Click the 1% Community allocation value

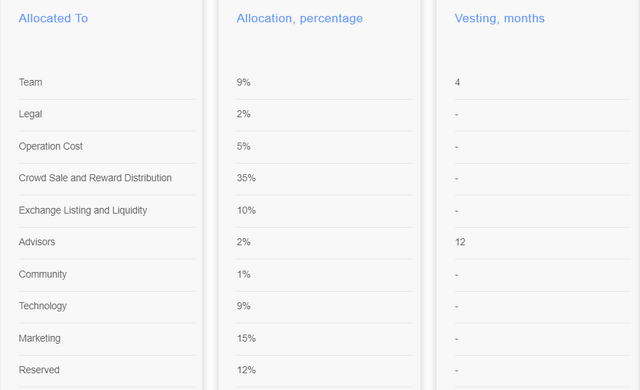(244, 275)
